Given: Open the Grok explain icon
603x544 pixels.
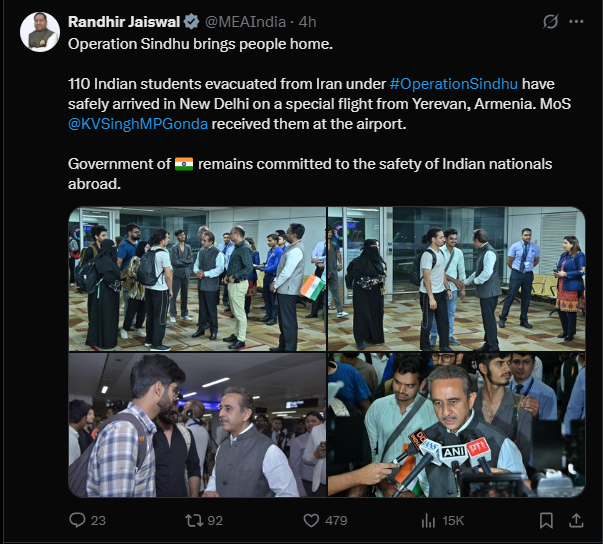Looking at the screenshot, I should coord(549,21).
